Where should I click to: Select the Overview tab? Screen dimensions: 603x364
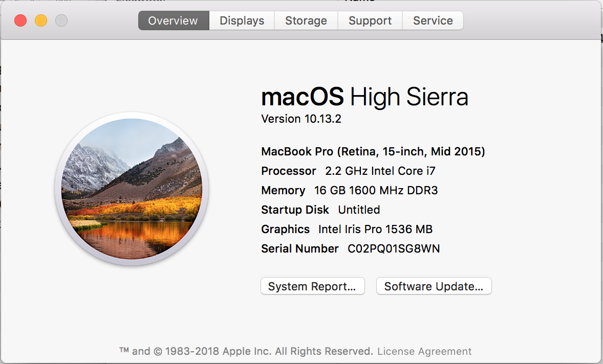point(174,20)
